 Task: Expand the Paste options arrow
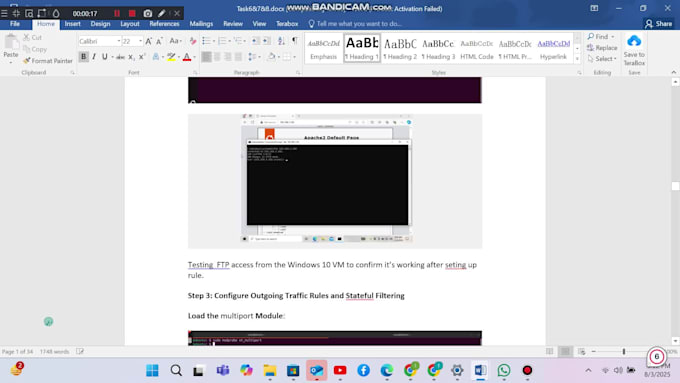pyautogui.click(x=10, y=63)
